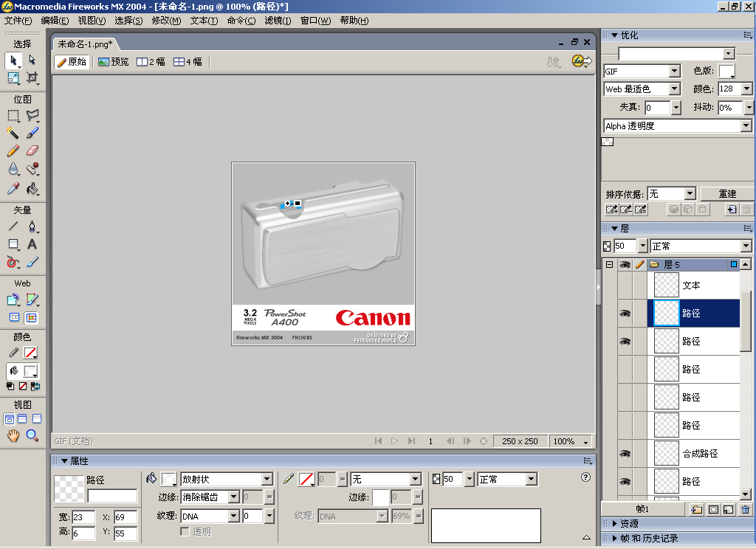
Task: Select the Hand tool
Action: click(13, 435)
